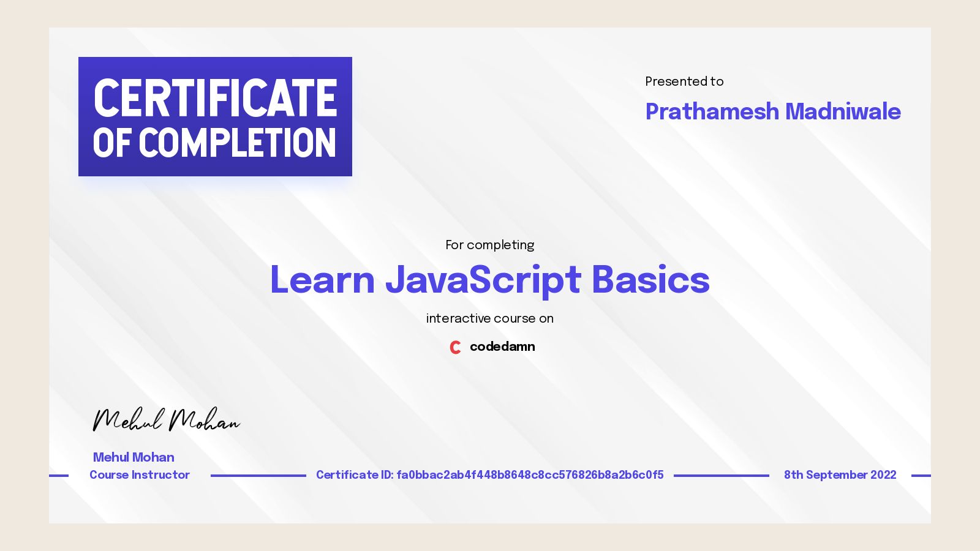Click the date "8th September 2022"

point(840,475)
